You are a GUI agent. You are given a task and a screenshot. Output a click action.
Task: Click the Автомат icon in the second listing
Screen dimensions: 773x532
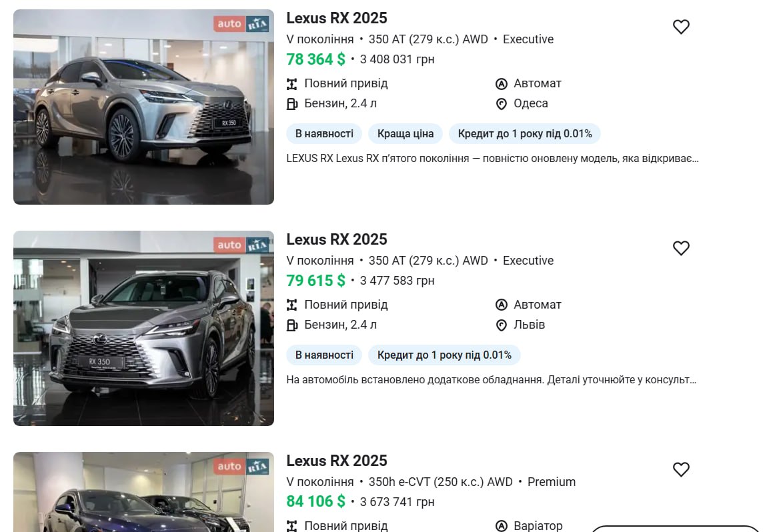click(x=501, y=305)
